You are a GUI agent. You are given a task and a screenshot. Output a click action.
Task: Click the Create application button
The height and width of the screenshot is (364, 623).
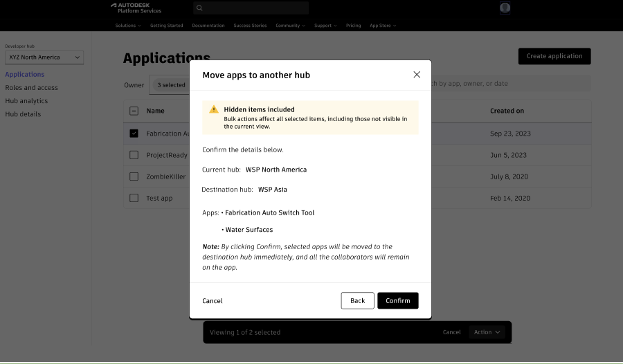(x=554, y=56)
